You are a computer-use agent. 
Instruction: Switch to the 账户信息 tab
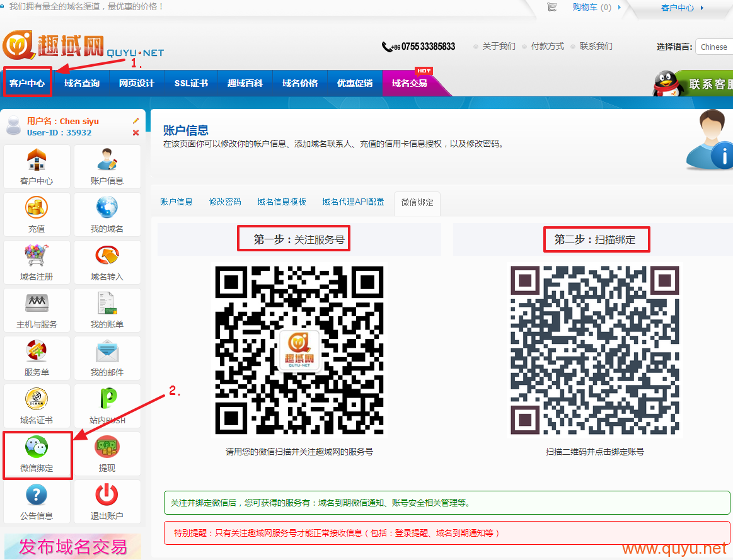click(x=176, y=202)
